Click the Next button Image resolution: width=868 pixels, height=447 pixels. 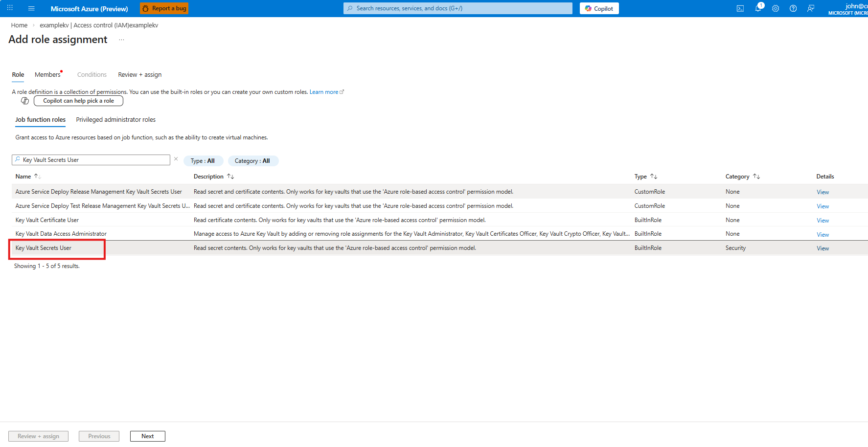pyautogui.click(x=147, y=436)
